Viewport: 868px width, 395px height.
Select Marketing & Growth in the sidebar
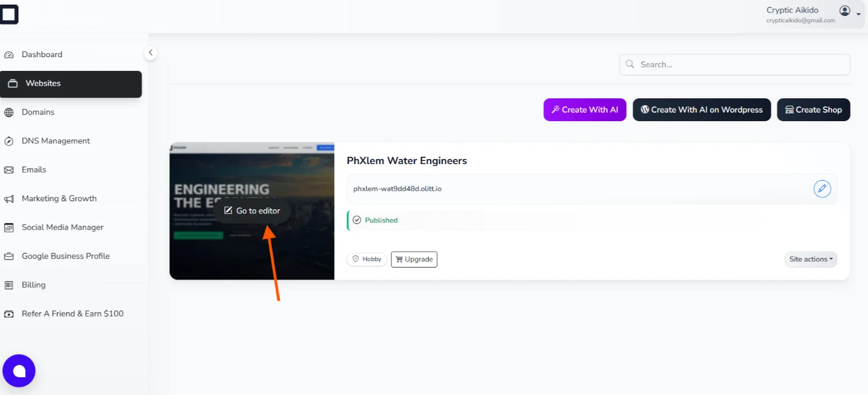[x=59, y=198]
